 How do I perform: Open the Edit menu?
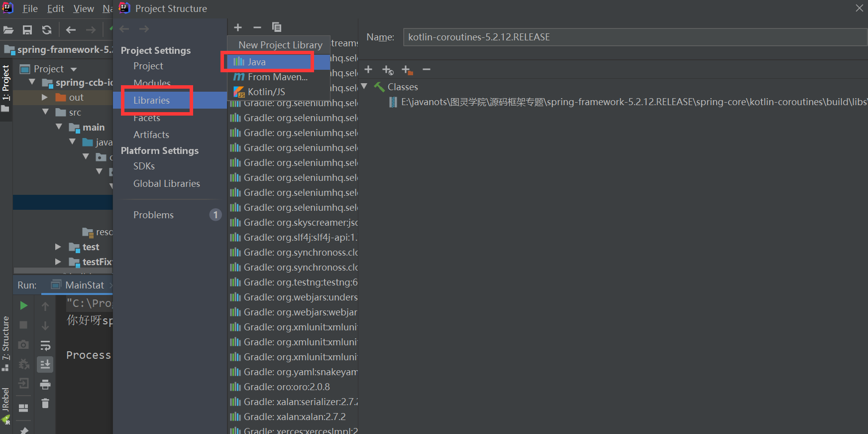(x=56, y=8)
